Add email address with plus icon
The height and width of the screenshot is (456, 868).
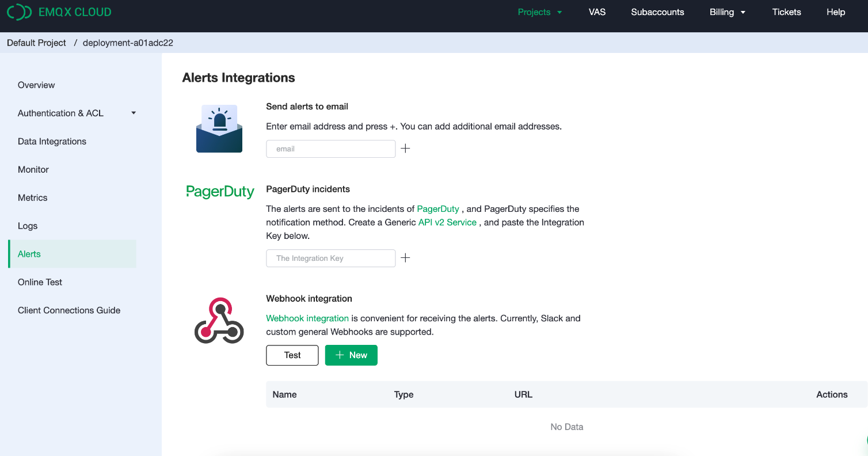point(405,149)
